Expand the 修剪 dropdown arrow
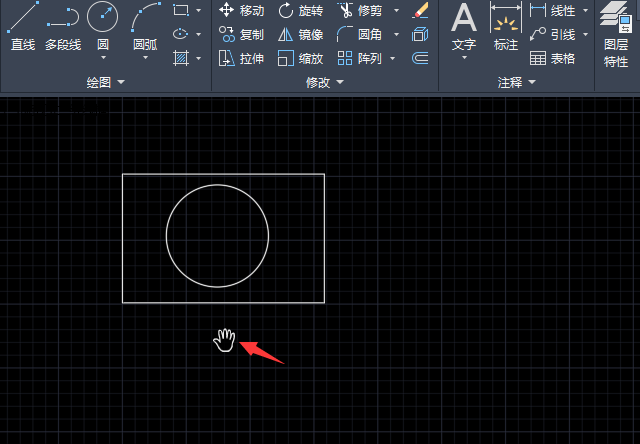The width and height of the screenshot is (640, 444). click(x=396, y=10)
